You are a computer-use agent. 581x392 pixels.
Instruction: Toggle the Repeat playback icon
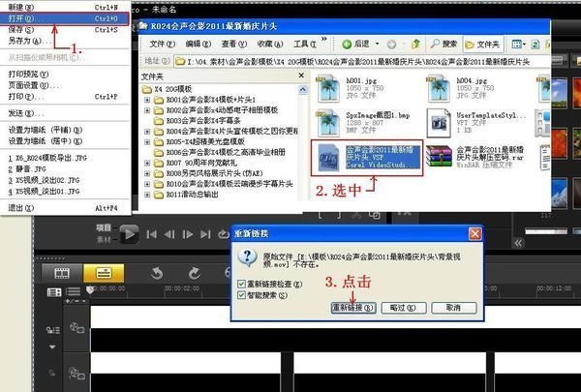pos(223,234)
